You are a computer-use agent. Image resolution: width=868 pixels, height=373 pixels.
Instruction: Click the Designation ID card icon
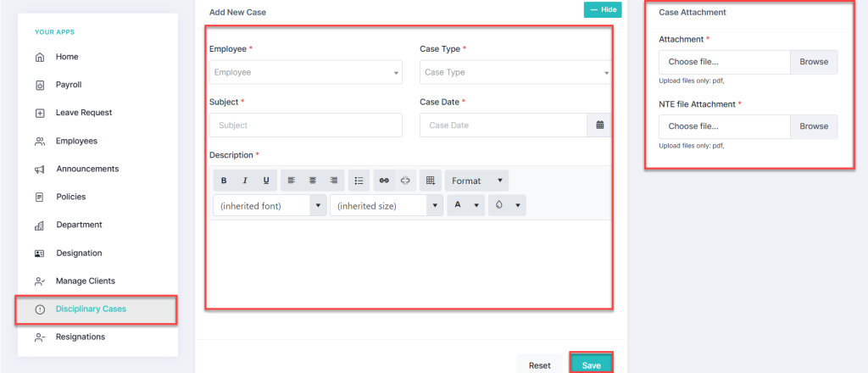pyautogui.click(x=39, y=253)
